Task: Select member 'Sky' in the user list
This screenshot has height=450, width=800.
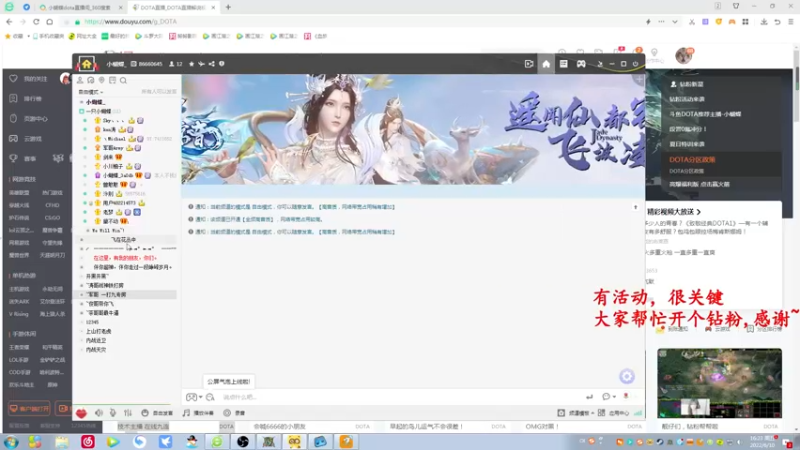Action: click(x=113, y=121)
